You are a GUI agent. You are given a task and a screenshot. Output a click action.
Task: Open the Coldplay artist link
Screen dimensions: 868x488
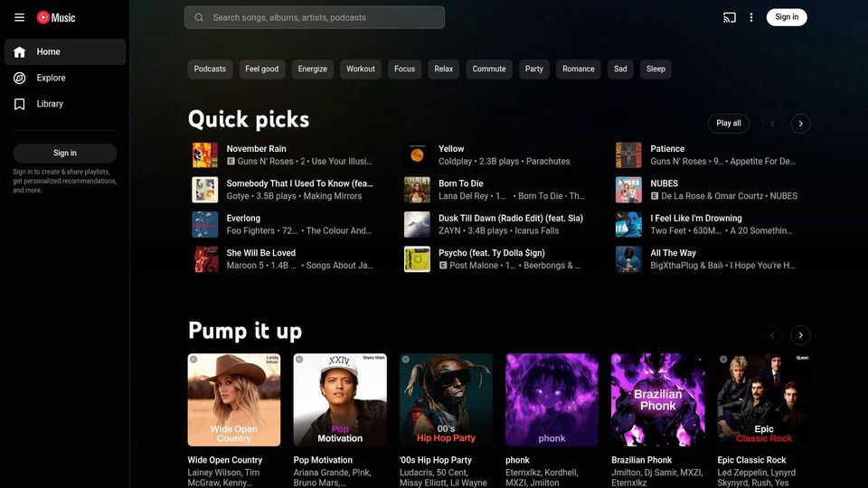(x=455, y=162)
